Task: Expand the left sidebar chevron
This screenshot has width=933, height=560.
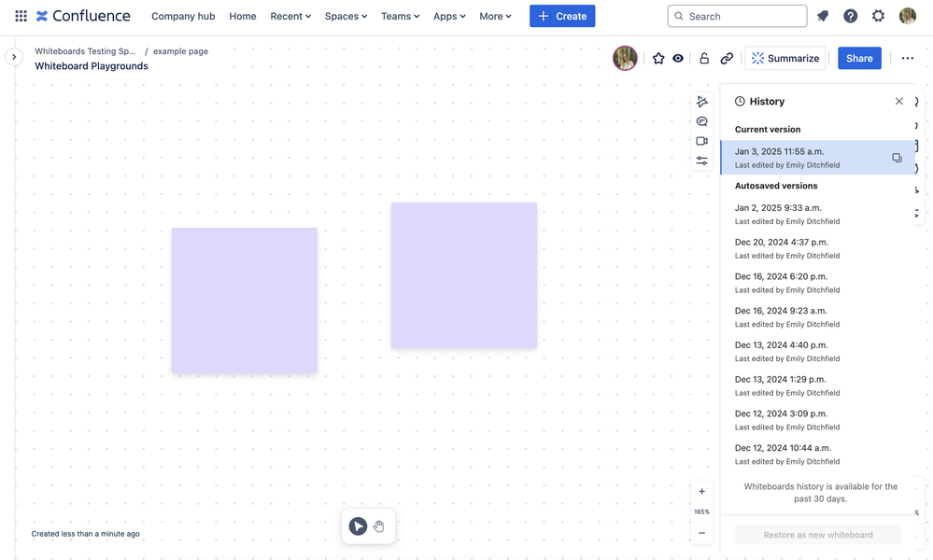Action: point(14,57)
